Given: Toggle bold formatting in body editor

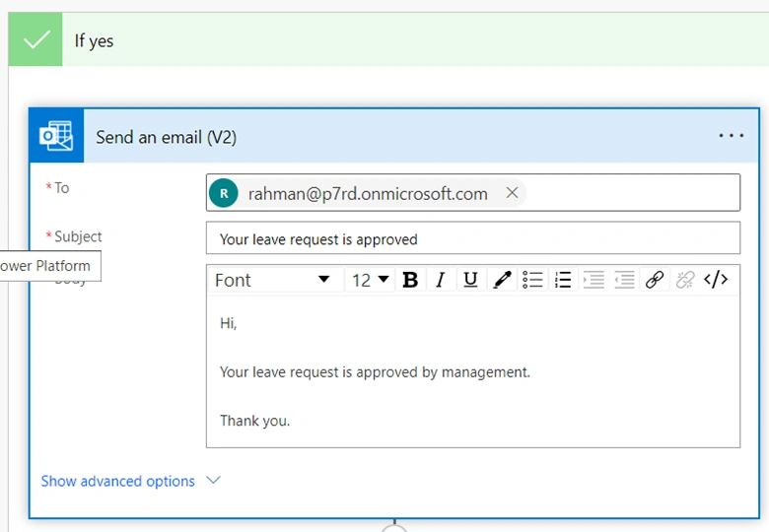Looking at the screenshot, I should (x=410, y=280).
